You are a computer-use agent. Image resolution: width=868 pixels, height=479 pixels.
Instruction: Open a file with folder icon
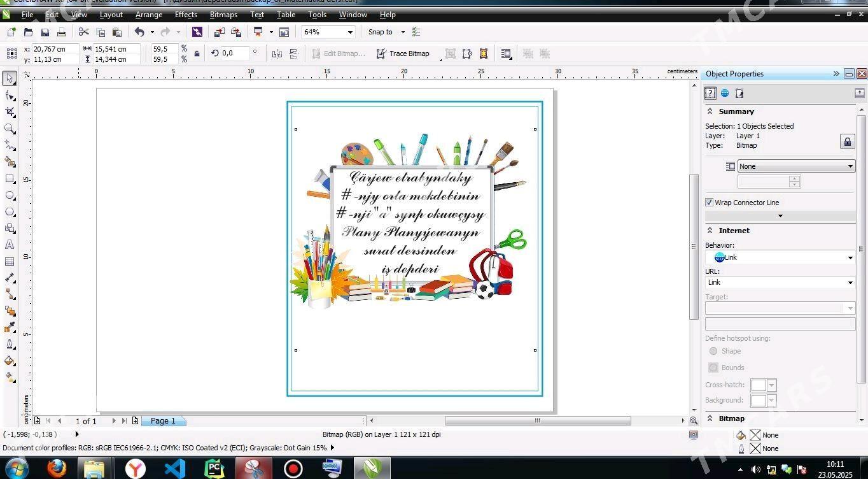28,32
